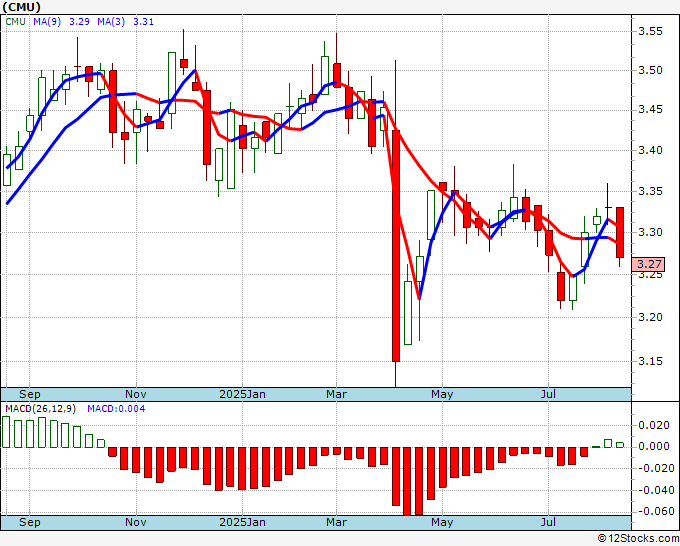
Task: Click the MA(9) legend label
Action: (47, 21)
